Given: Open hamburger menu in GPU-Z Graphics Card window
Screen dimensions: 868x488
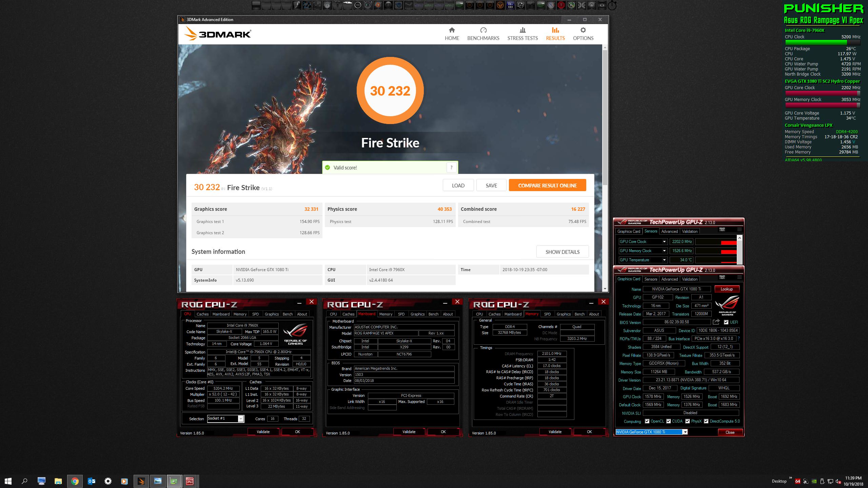Looking at the screenshot, I should click(739, 278).
